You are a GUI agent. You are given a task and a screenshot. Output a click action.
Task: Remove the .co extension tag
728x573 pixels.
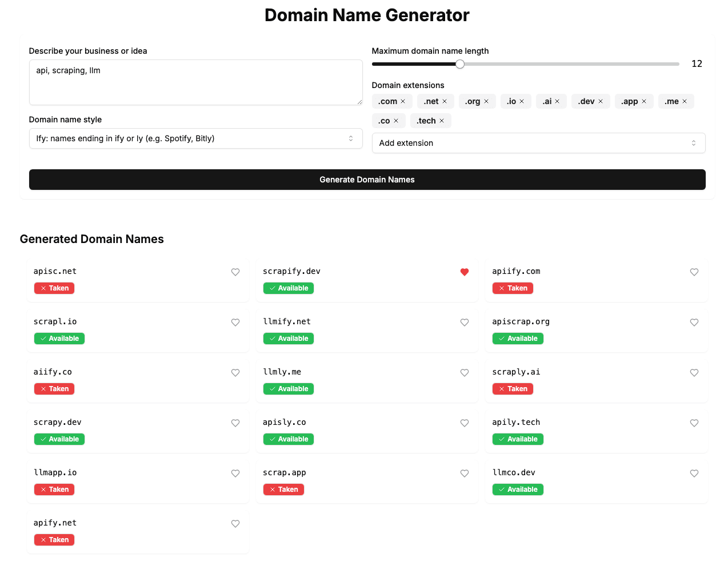[x=396, y=121]
